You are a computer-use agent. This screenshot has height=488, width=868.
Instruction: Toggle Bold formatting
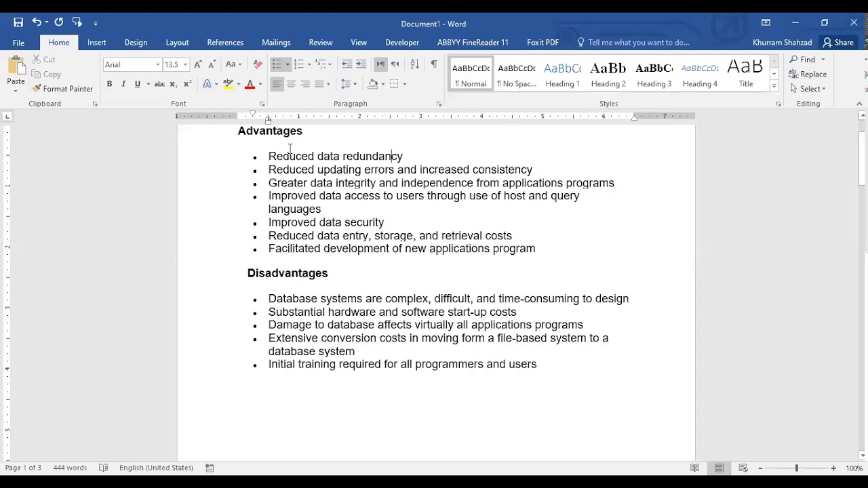(109, 84)
